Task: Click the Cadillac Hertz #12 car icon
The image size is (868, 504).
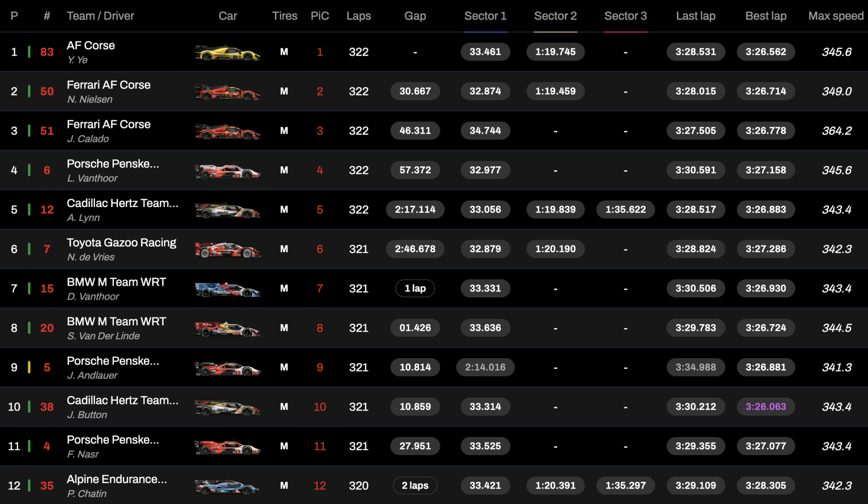Action: coord(227,211)
